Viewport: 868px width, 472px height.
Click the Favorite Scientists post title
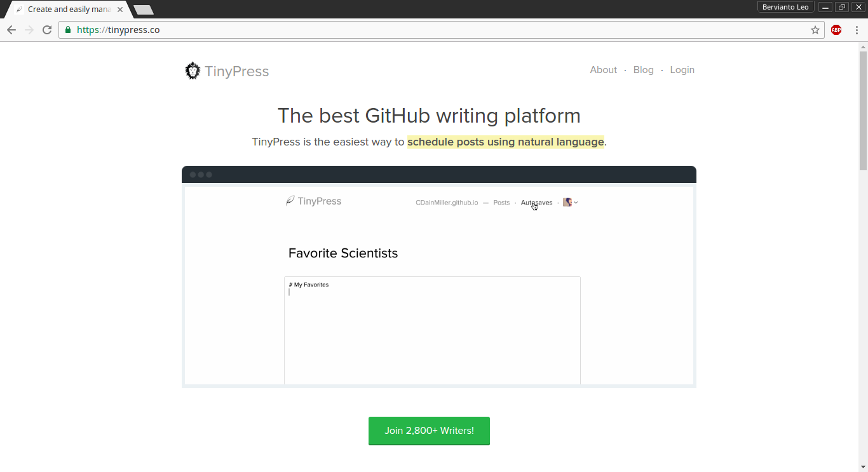(x=343, y=253)
